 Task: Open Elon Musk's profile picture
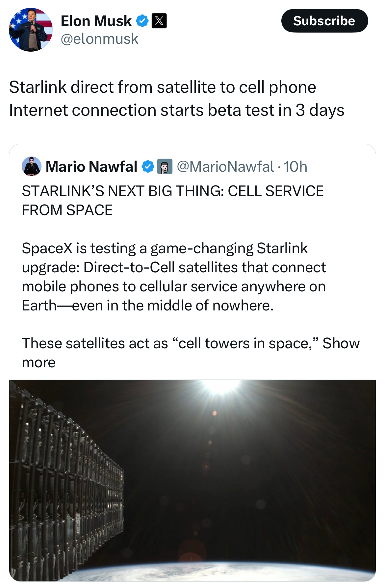(31, 30)
